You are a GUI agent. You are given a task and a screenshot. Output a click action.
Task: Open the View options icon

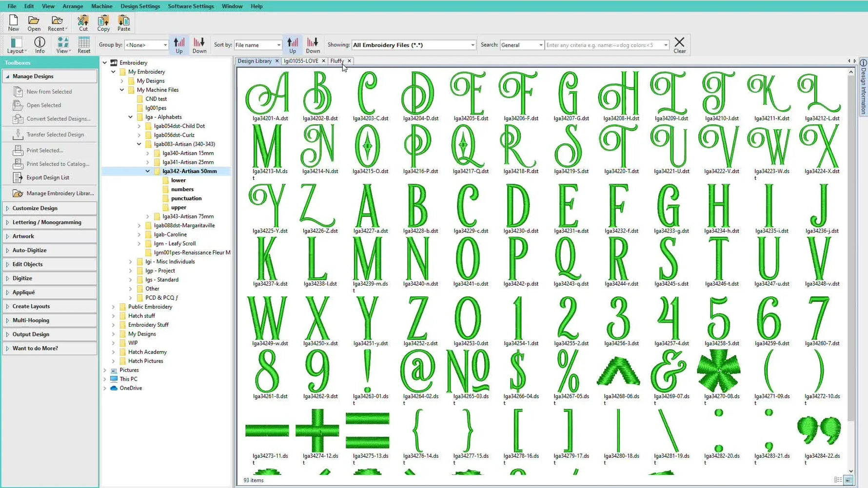tap(63, 45)
